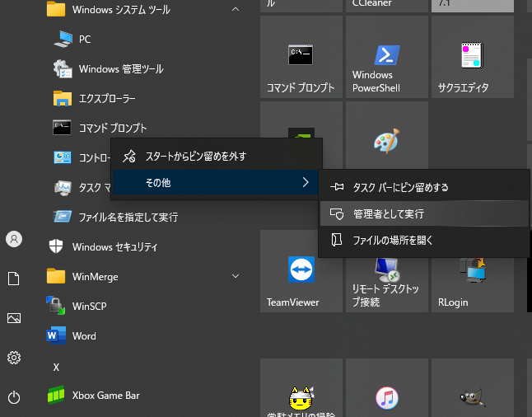The image size is (532, 417).
Task: Open リモート デスクトップ接続 tile
Action: [387, 284]
